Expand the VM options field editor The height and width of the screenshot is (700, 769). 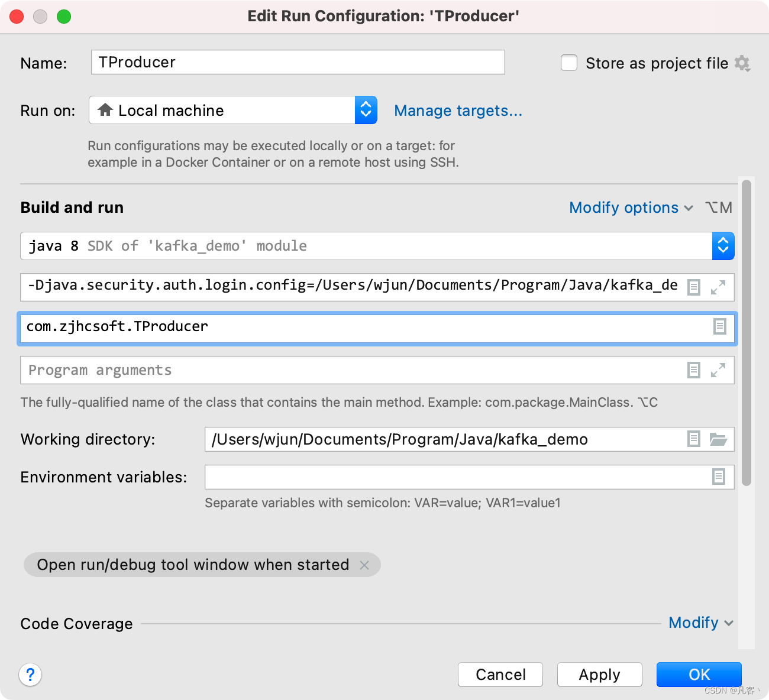point(718,287)
